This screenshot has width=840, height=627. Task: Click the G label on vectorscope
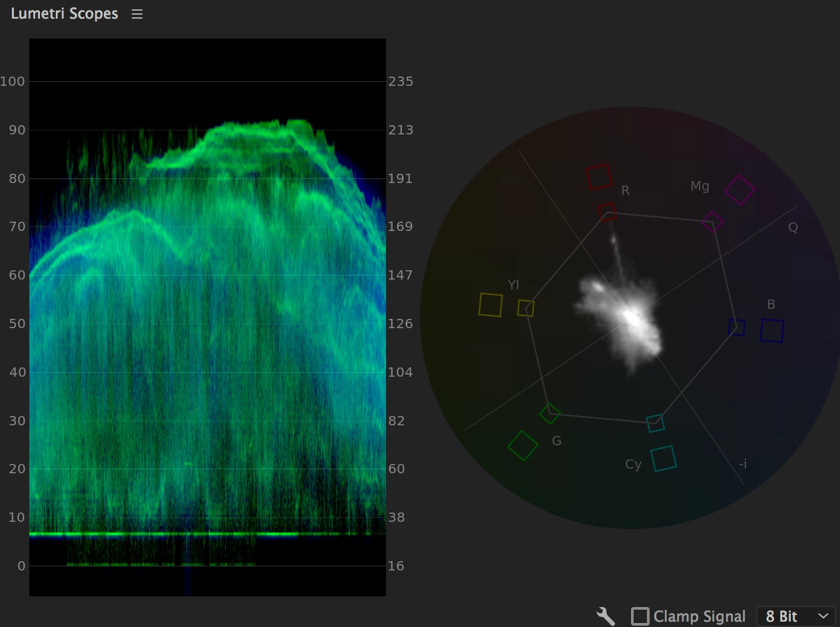[x=556, y=441]
